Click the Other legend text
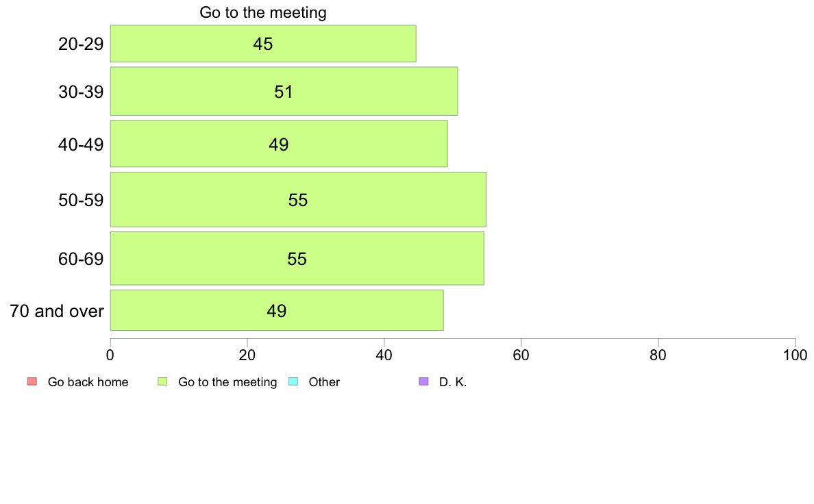This screenshot has height=504, width=814. tap(324, 382)
